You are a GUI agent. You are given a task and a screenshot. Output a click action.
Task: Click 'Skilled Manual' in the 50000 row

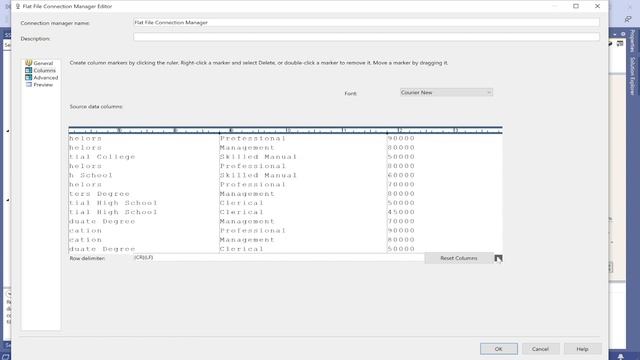click(x=258, y=157)
